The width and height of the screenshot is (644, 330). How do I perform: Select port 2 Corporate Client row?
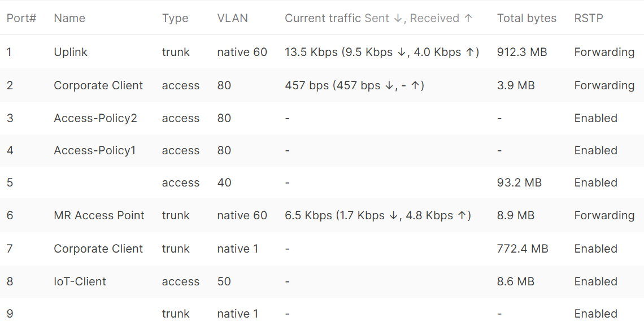pos(322,85)
